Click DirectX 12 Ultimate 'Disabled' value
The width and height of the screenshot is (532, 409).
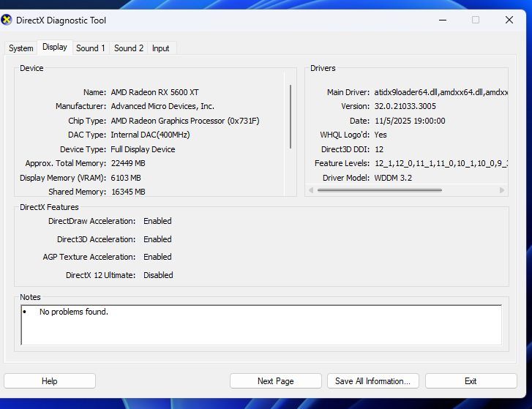(158, 275)
